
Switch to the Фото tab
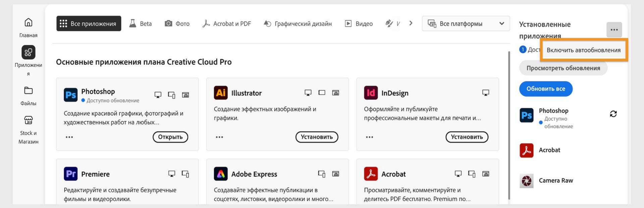click(177, 23)
